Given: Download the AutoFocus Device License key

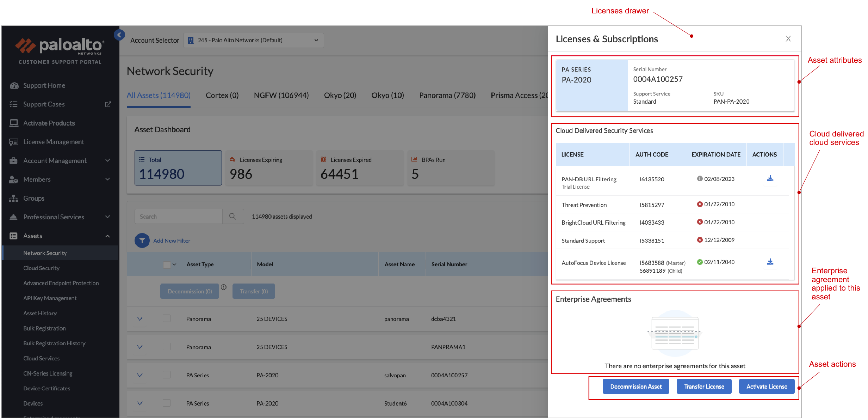Looking at the screenshot, I should [770, 262].
